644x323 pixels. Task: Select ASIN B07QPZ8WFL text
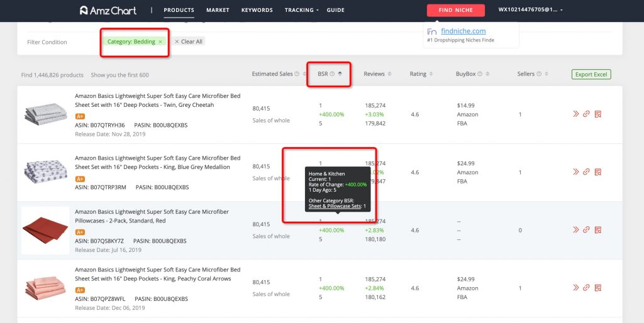click(x=100, y=298)
